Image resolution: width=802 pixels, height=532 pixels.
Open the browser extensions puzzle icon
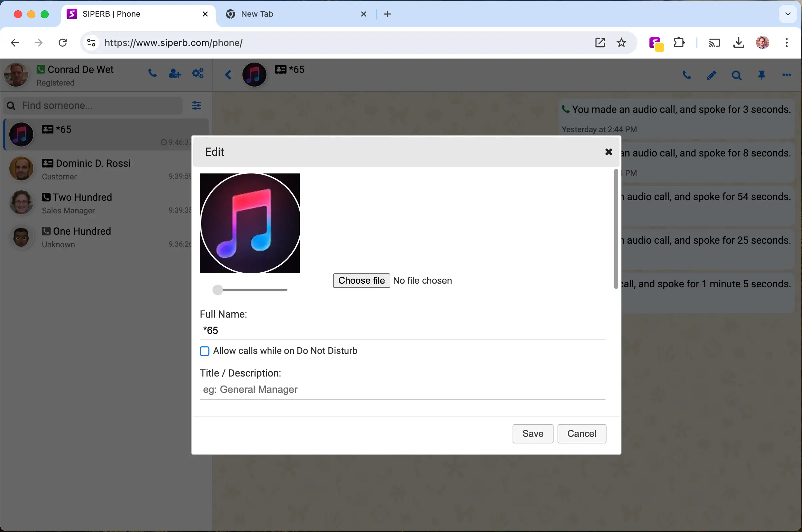679,43
